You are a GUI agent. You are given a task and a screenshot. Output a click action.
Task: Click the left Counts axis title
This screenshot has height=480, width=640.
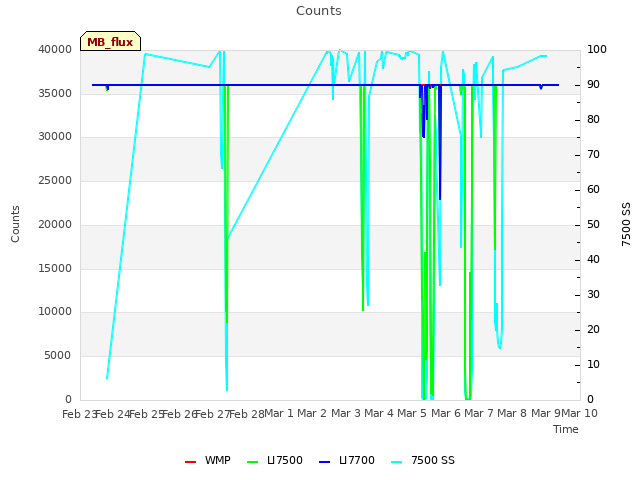click(x=15, y=224)
